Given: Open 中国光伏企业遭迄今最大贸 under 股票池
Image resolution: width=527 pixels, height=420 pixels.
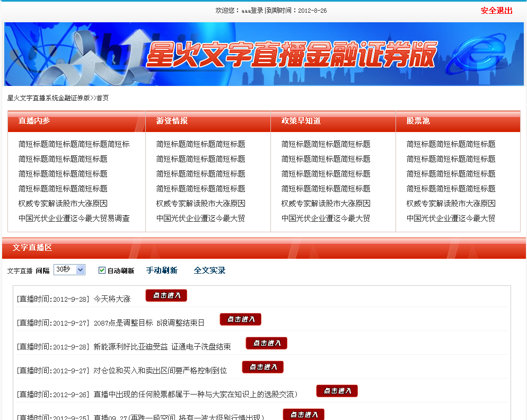Looking at the screenshot, I should (451, 218).
